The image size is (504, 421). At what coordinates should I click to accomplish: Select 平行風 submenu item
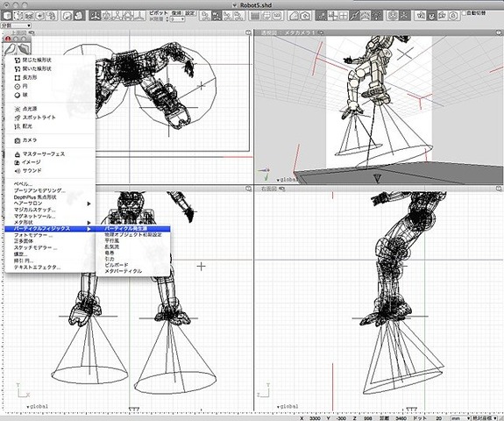coord(133,241)
